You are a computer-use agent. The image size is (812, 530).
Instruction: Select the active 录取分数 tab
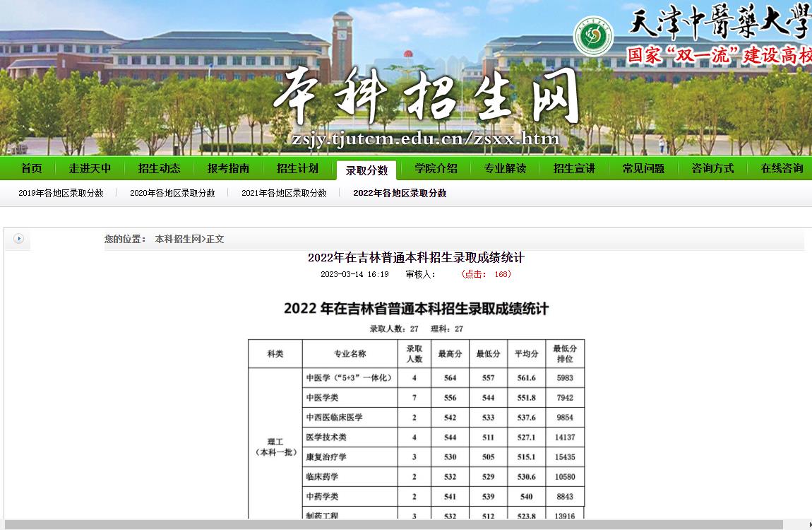point(366,170)
